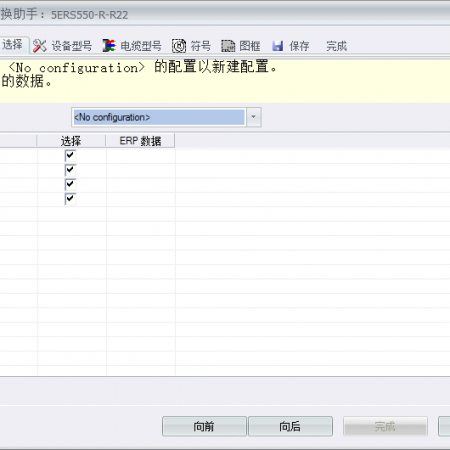Image resolution: width=450 pixels, height=450 pixels.
Task: Uncheck the first checkbox in 选择 column
Action: [70, 155]
